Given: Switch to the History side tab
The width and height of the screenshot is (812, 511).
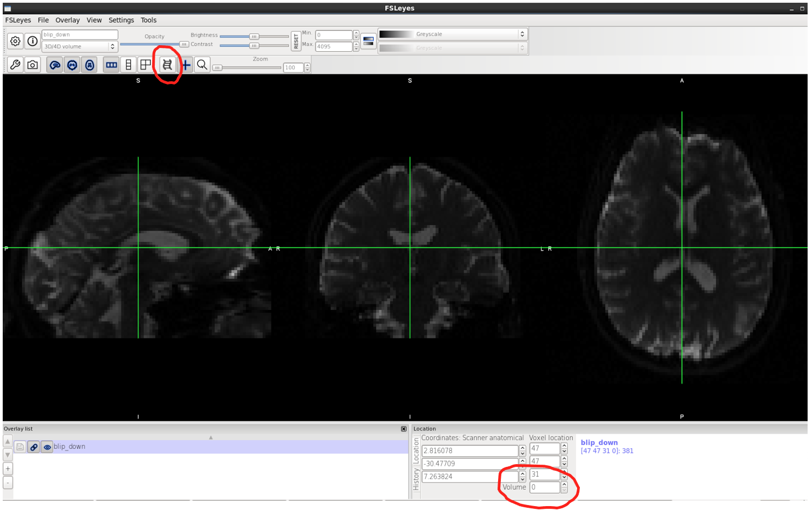Looking at the screenshot, I should pyautogui.click(x=416, y=480).
